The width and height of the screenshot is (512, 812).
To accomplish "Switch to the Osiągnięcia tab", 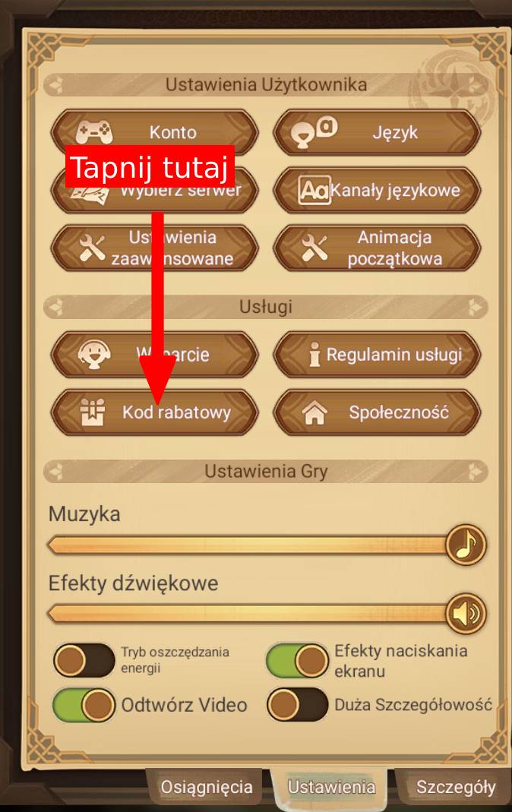I will (x=207, y=787).
